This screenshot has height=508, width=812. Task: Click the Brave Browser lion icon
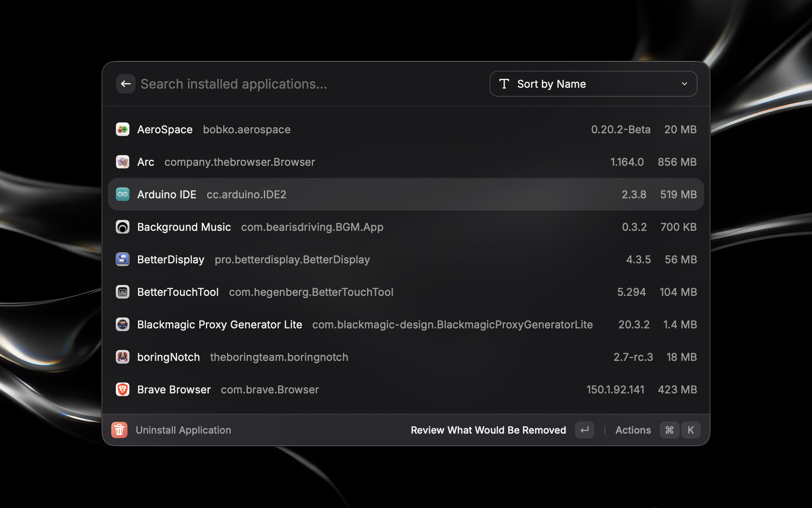click(123, 389)
